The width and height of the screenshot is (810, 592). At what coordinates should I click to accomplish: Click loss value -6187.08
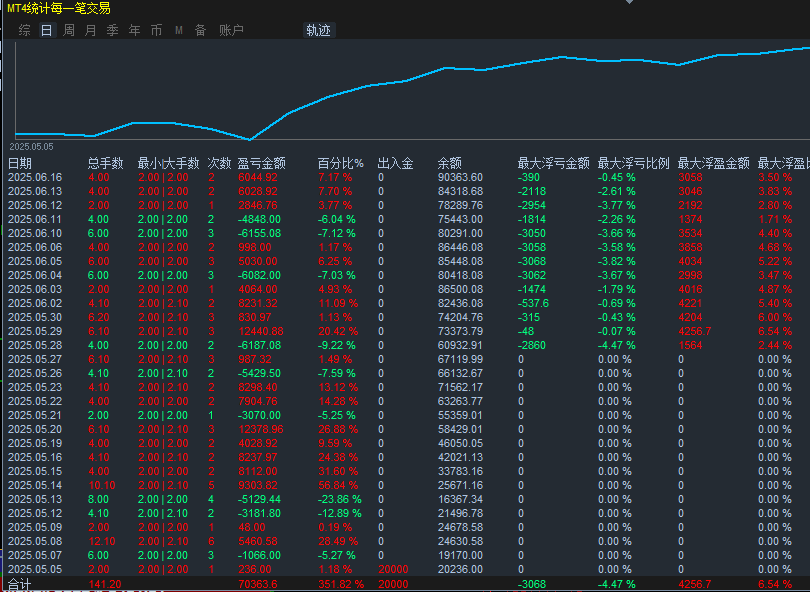[x=259, y=346]
